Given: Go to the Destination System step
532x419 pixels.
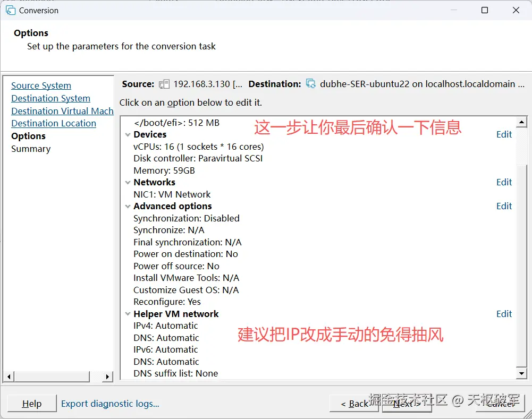Looking at the screenshot, I should coord(50,98).
